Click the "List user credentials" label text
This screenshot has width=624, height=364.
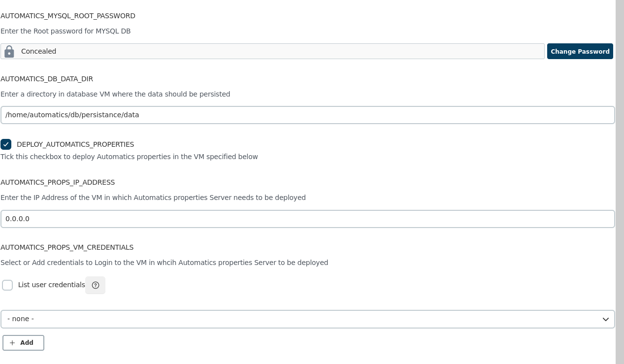click(x=51, y=285)
